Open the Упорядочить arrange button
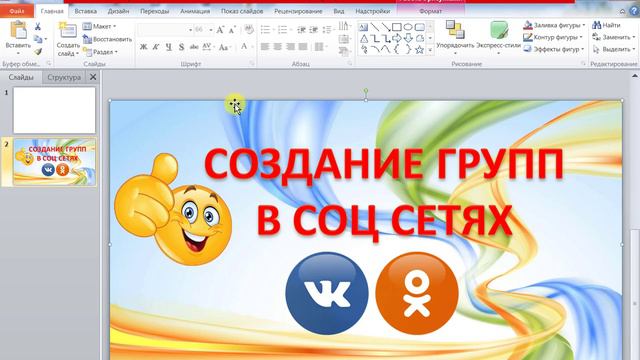The width and height of the screenshot is (640, 360). pos(455,38)
